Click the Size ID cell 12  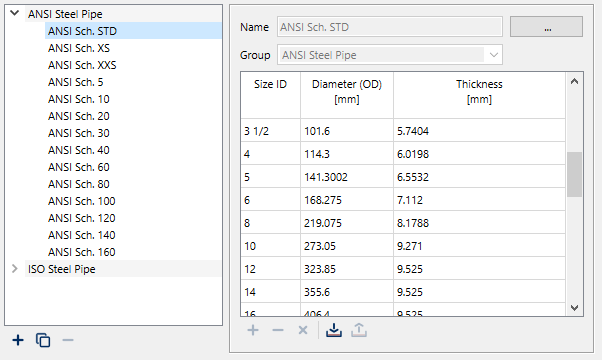tap(270, 269)
